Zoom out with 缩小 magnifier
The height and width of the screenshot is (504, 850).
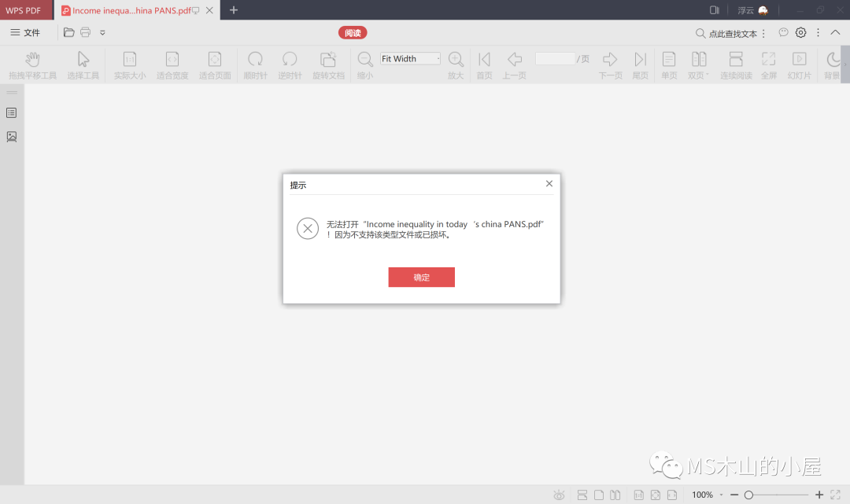point(365,65)
